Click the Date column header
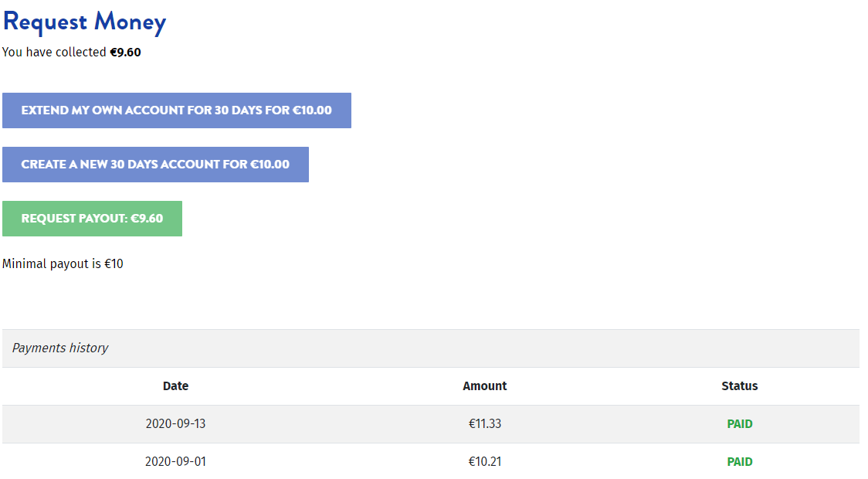 pyautogui.click(x=175, y=386)
